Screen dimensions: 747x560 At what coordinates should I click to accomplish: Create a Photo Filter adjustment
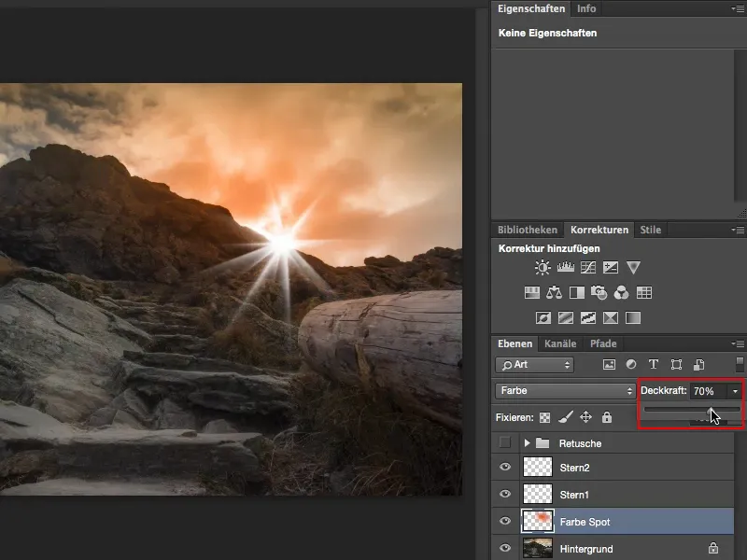[x=599, y=293]
